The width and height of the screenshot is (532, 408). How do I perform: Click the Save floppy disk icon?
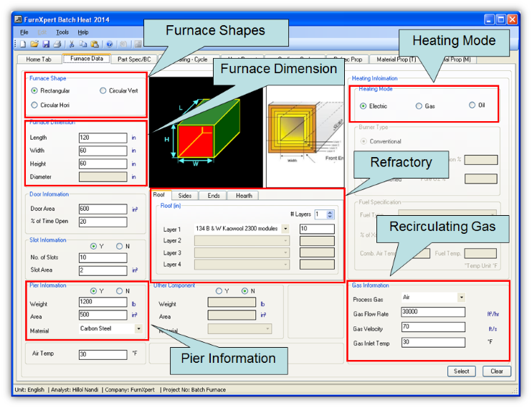click(46, 44)
